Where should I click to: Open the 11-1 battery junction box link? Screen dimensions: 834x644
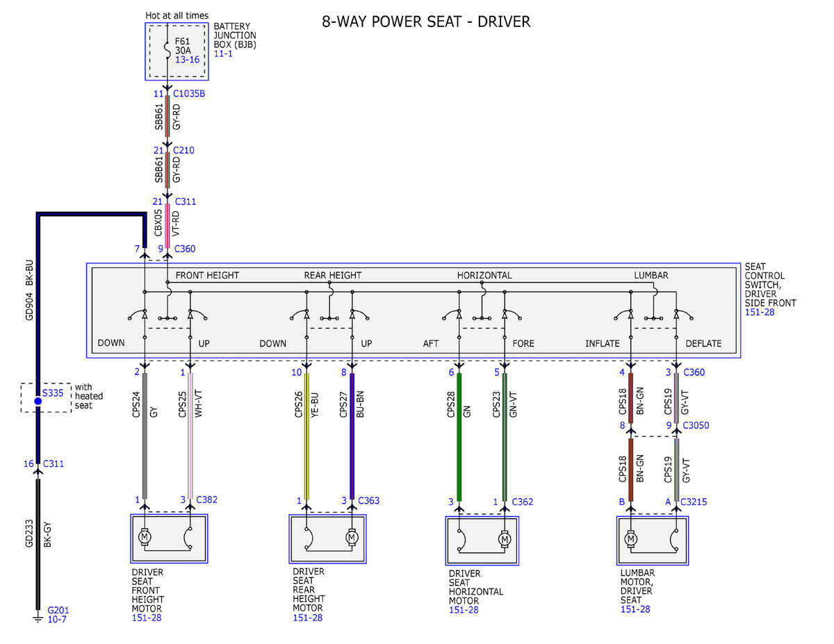point(224,53)
